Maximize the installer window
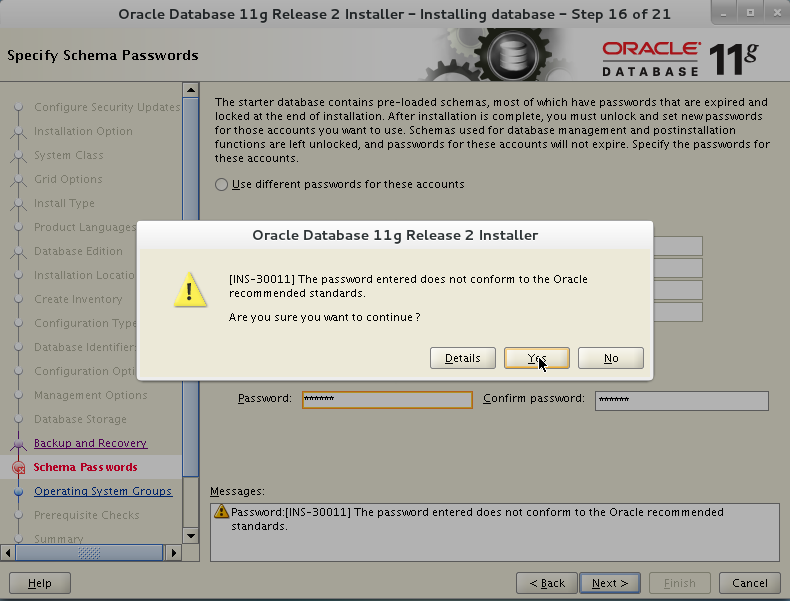 (x=750, y=14)
